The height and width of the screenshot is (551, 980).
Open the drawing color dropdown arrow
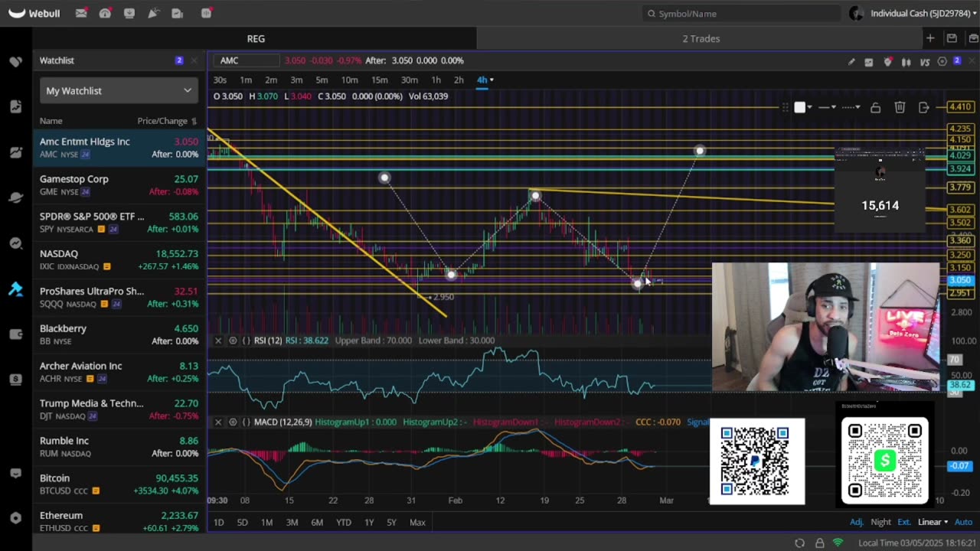click(x=810, y=108)
